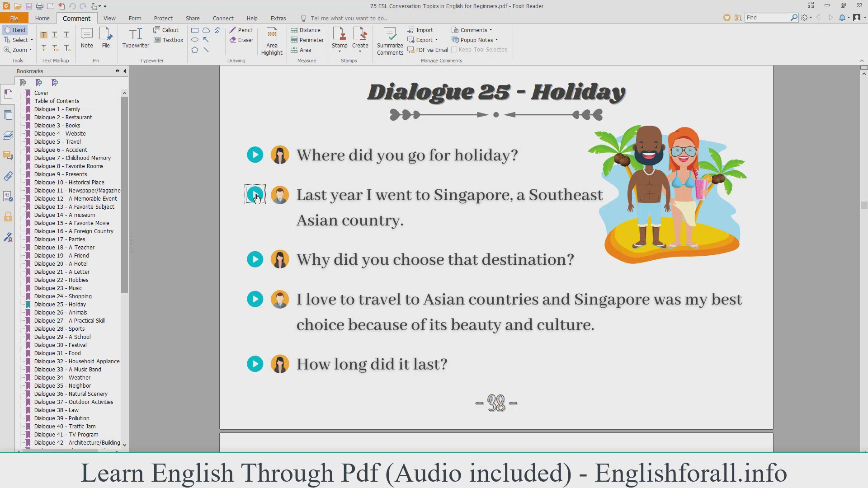
Task: Choose the Eraser tool
Action: click(241, 40)
